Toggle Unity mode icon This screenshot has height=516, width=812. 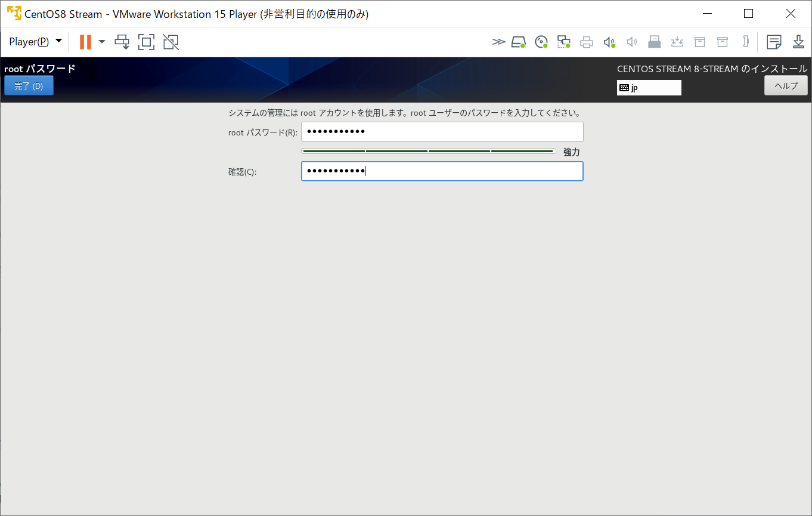[x=171, y=42]
